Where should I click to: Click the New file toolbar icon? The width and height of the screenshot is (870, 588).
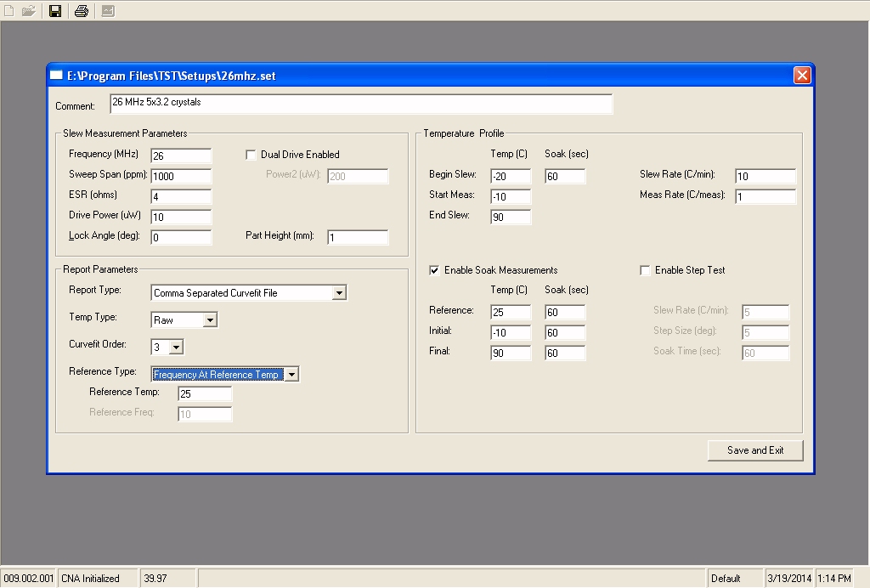coord(9,11)
